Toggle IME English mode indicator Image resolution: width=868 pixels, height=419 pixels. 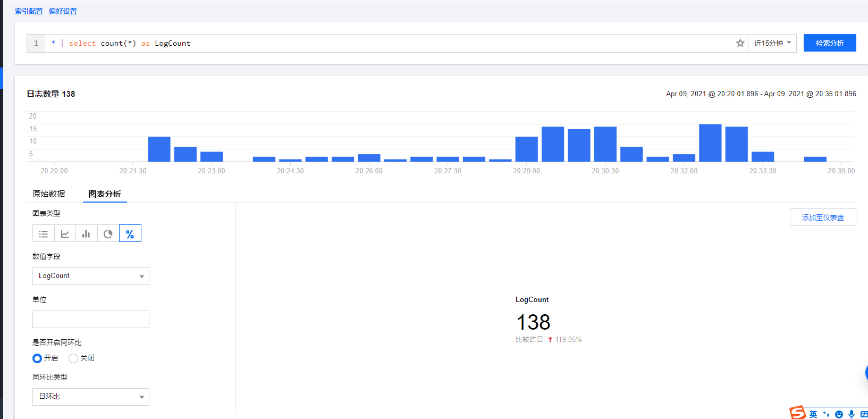click(813, 414)
